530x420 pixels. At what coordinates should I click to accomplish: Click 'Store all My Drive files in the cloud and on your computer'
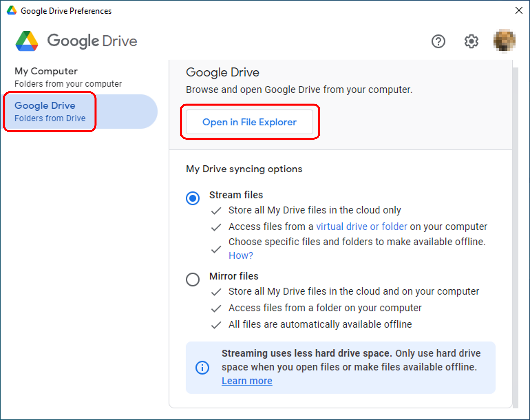pos(354,291)
